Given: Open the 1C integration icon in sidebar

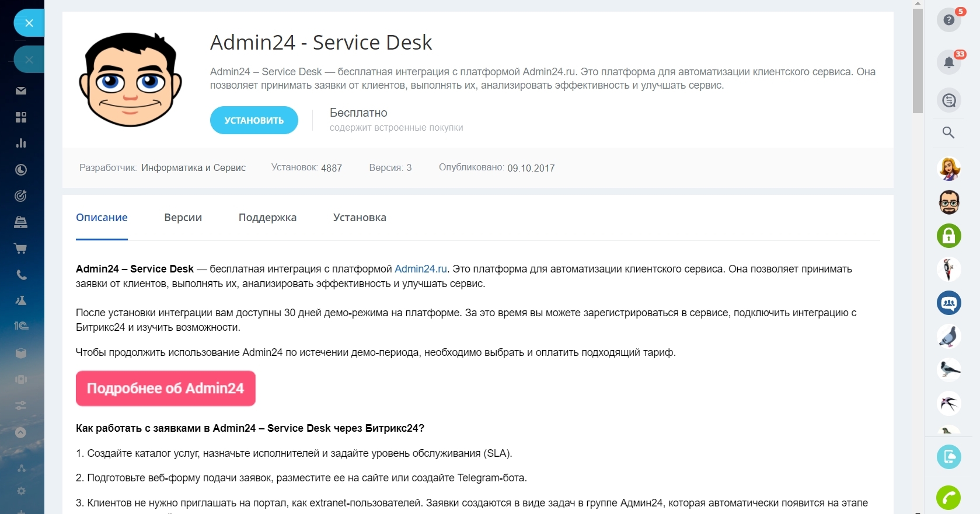Looking at the screenshot, I should click(x=21, y=326).
